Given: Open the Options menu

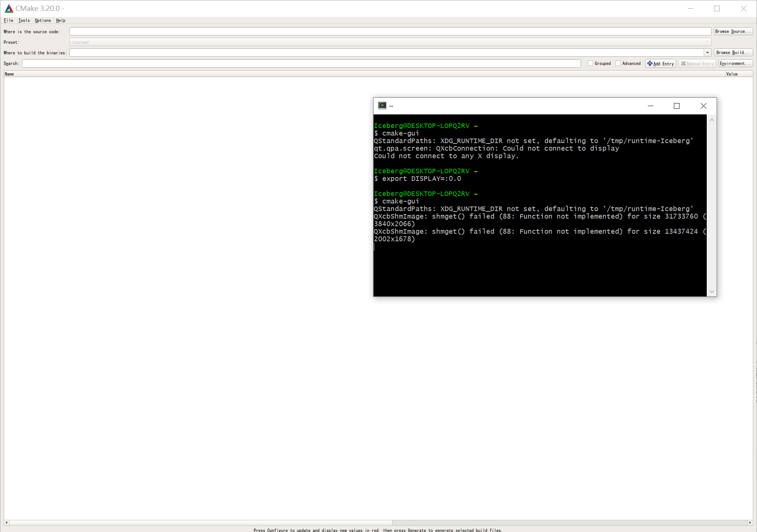Looking at the screenshot, I should pos(43,20).
